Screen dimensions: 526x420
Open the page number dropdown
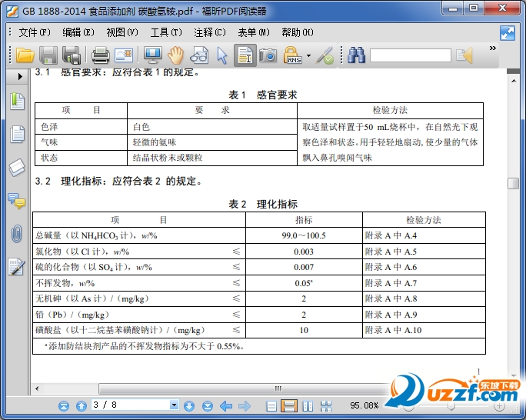click(x=174, y=405)
